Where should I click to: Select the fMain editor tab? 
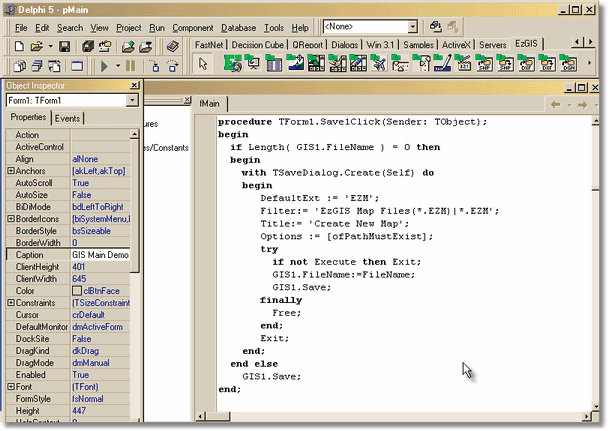[x=210, y=104]
